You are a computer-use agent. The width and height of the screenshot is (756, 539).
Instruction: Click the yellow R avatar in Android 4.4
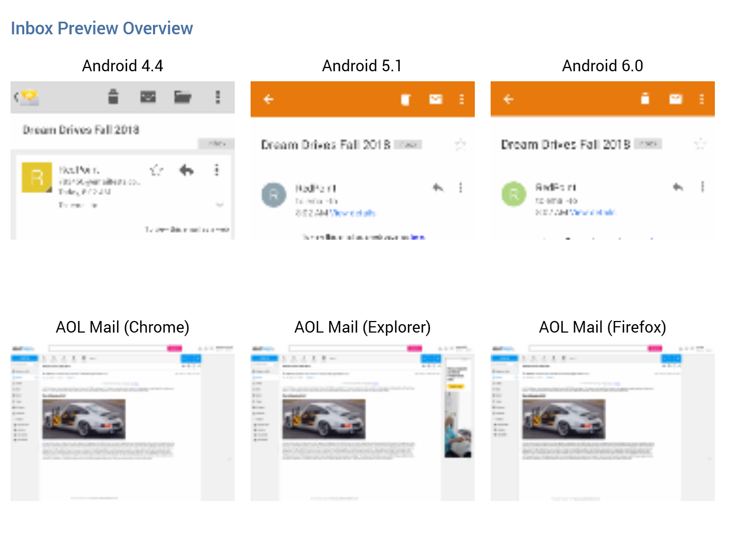[37, 177]
